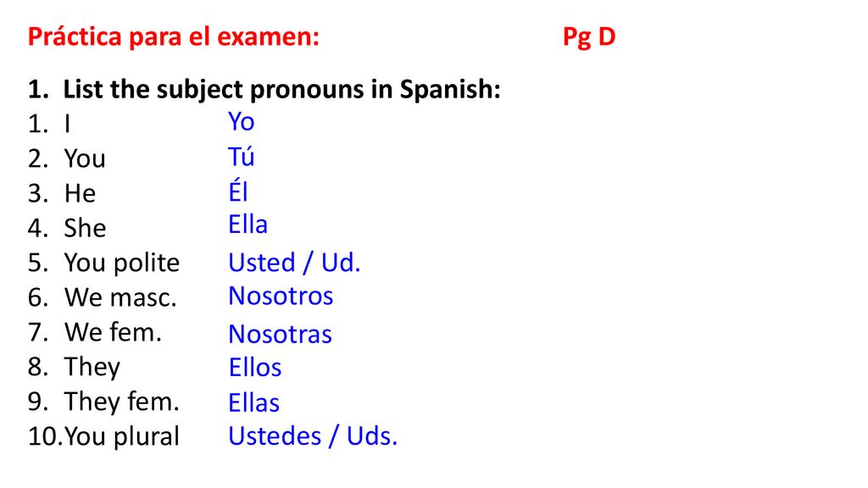Select the list item 'We masc.'

tap(120, 297)
